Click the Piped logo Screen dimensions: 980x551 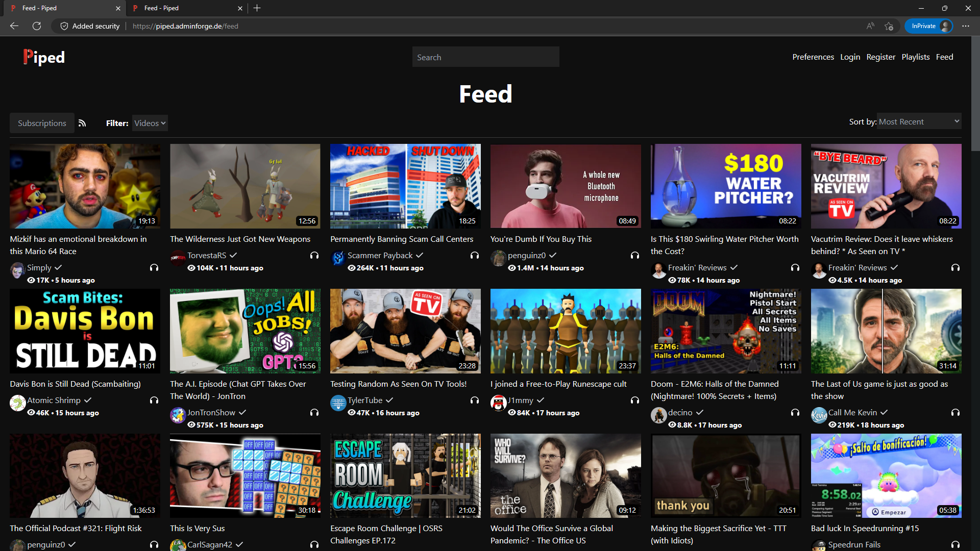click(x=43, y=57)
